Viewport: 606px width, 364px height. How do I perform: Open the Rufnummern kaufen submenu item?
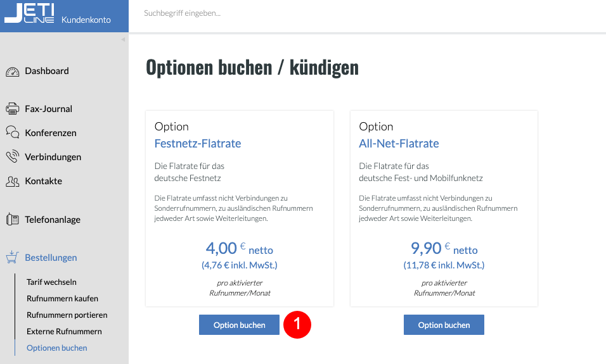[62, 298]
